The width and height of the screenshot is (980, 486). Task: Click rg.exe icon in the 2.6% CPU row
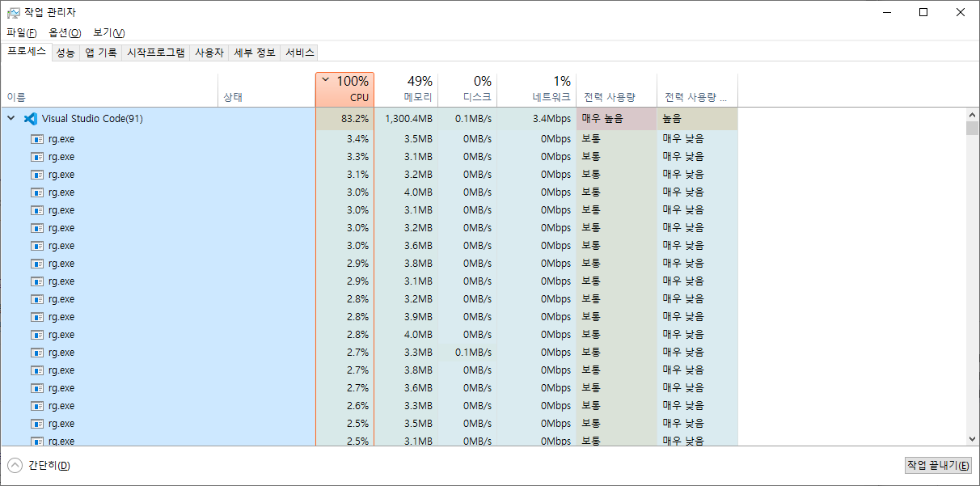37,405
